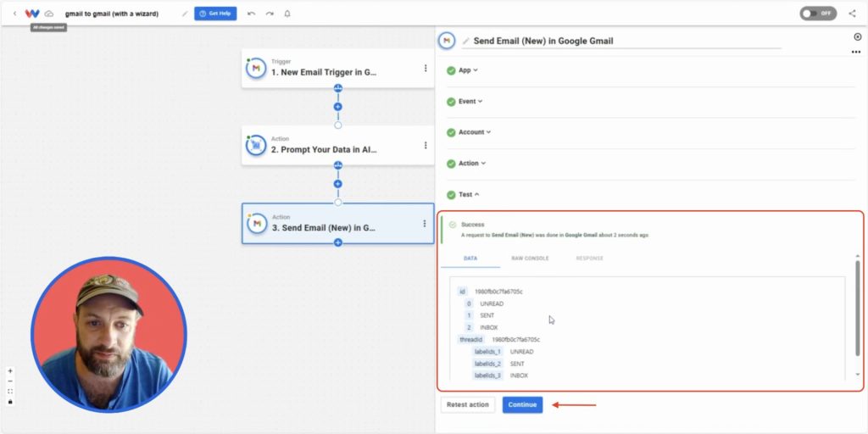This screenshot has height=434, width=868.
Task: Select the Prompt Your Data AI icon
Action: pyautogui.click(x=256, y=145)
